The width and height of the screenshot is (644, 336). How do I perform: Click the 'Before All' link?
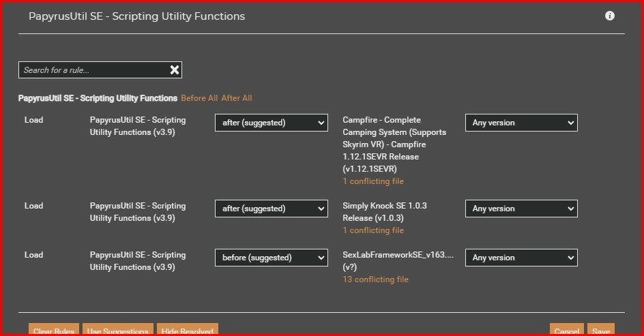[x=199, y=98]
